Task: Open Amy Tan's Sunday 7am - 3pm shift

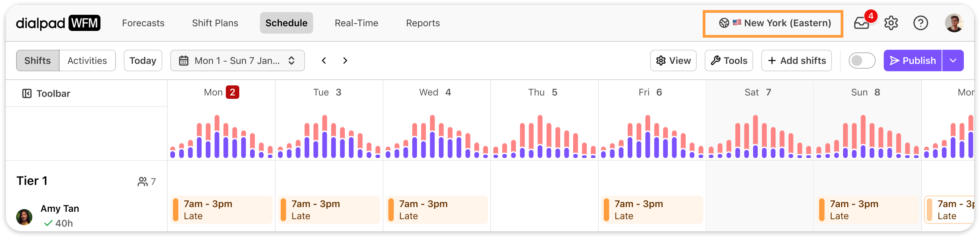Action: pyautogui.click(x=867, y=210)
